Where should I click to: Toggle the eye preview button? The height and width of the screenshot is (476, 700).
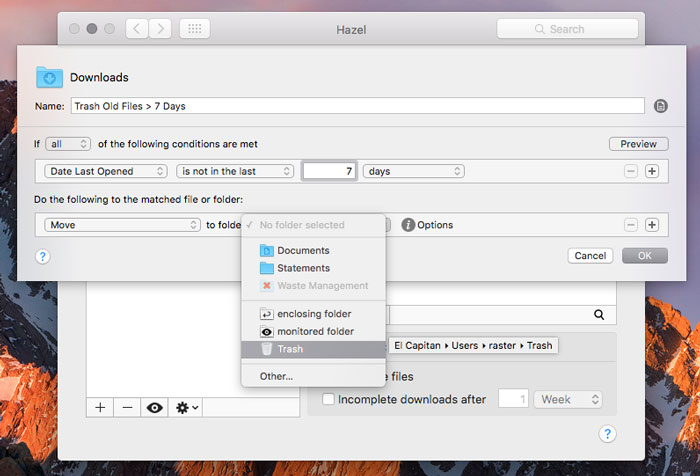point(155,407)
